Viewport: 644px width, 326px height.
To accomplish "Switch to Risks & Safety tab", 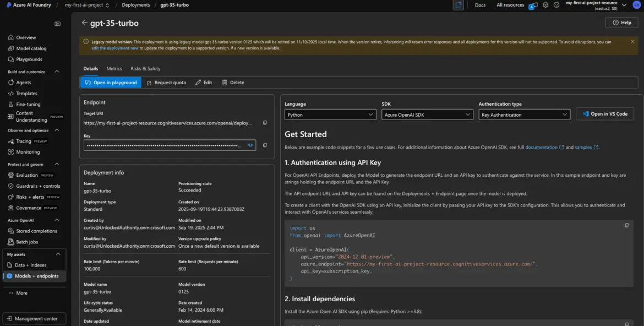I will click(145, 69).
